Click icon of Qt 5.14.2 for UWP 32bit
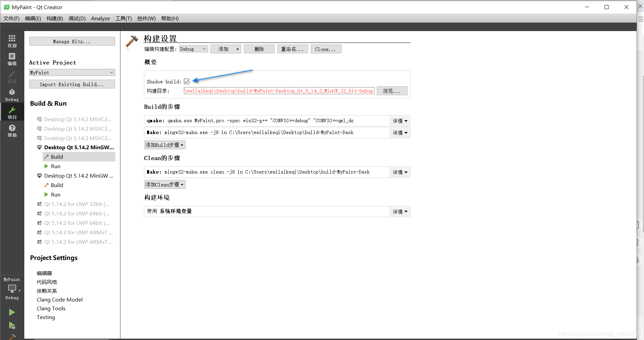The image size is (644, 340). click(x=39, y=204)
